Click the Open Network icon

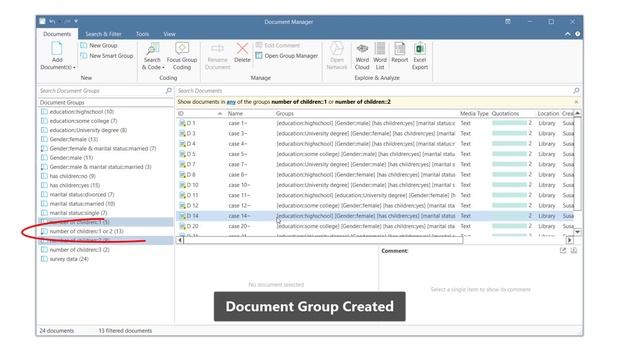pyautogui.click(x=337, y=49)
